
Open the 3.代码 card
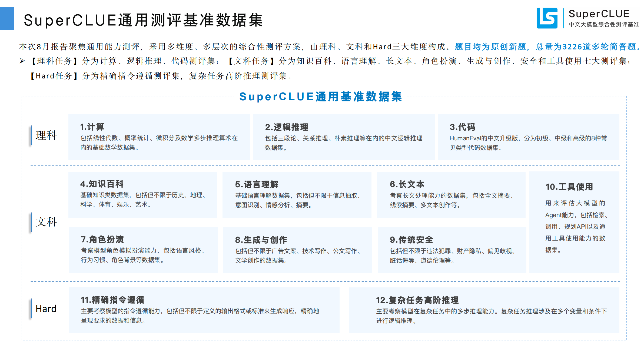click(528, 137)
